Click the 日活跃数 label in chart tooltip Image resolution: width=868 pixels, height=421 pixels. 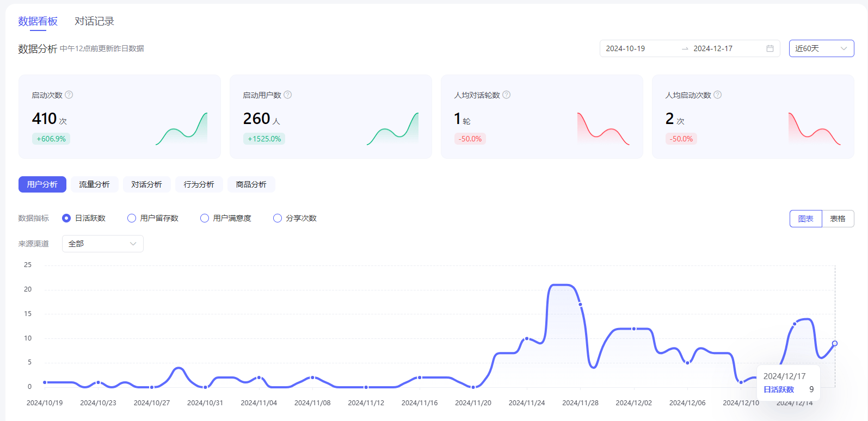click(x=779, y=389)
